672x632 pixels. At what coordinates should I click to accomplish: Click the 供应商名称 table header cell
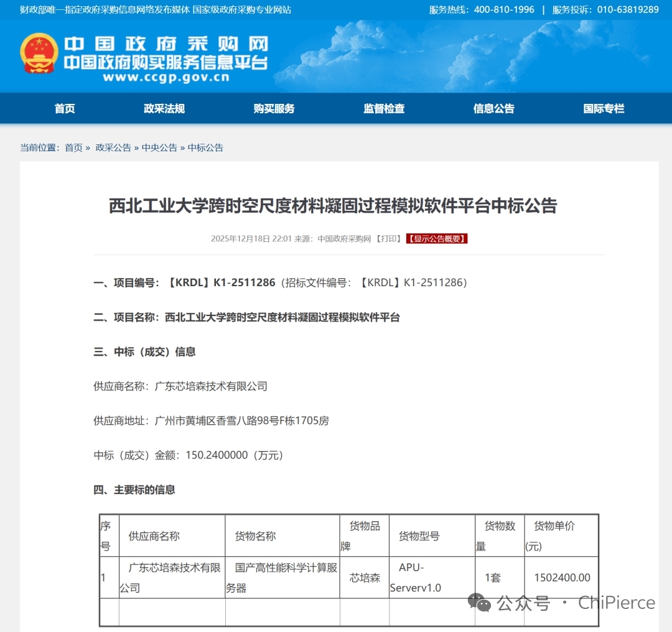tap(172, 536)
